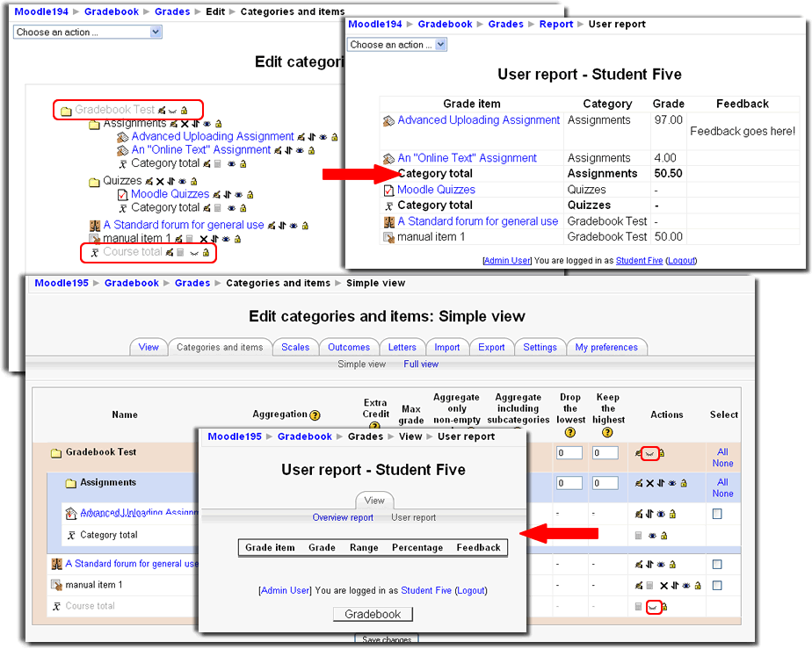The width and height of the screenshot is (812, 649).
Task: Delete the Quizzes category in Moodle194 tree
Action: tap(160, 182)
